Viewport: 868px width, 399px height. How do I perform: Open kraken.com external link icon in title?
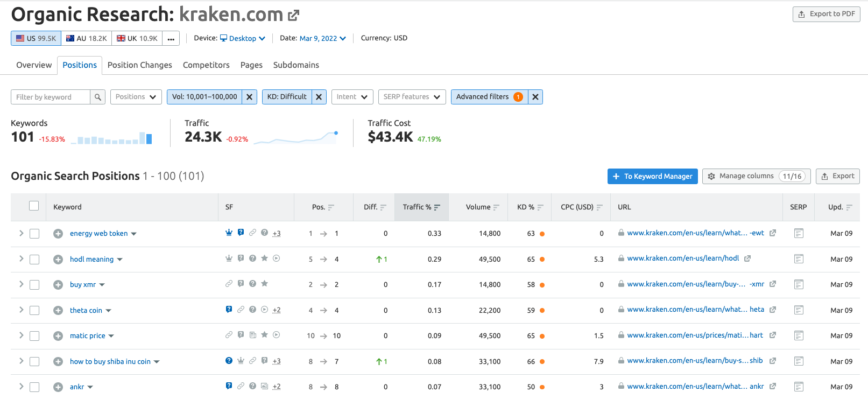pyautogui.click(x=293, y=16)
